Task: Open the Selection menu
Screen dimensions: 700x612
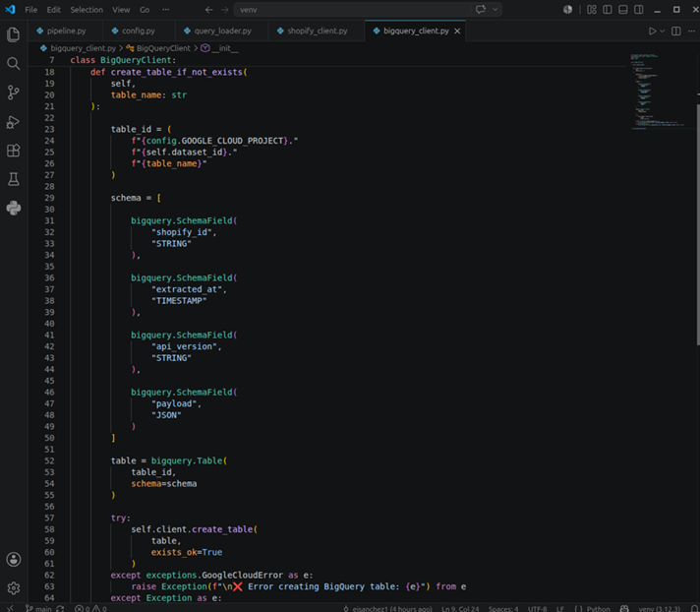Action: (87, 10)
